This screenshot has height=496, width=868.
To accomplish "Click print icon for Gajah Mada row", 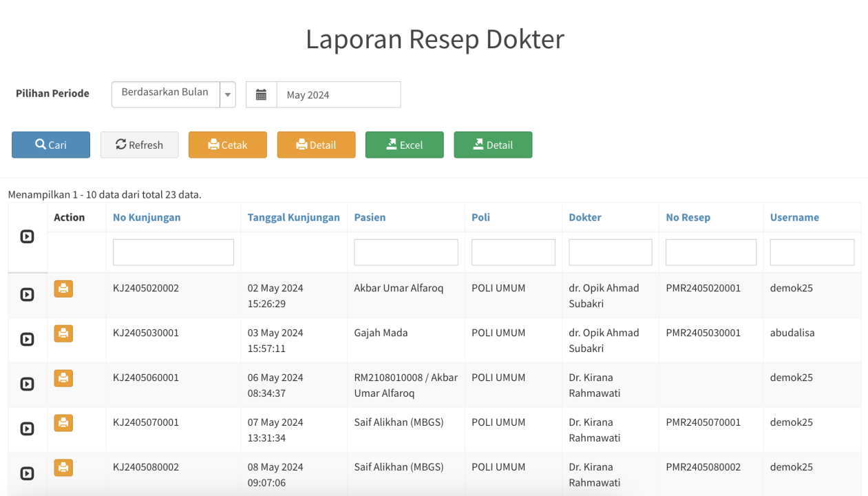I will (63, 333).
